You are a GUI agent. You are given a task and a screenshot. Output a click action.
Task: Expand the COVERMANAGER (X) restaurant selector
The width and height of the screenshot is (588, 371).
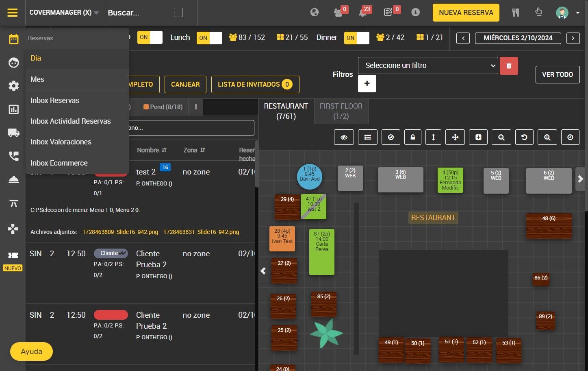[x=64, y=13]
